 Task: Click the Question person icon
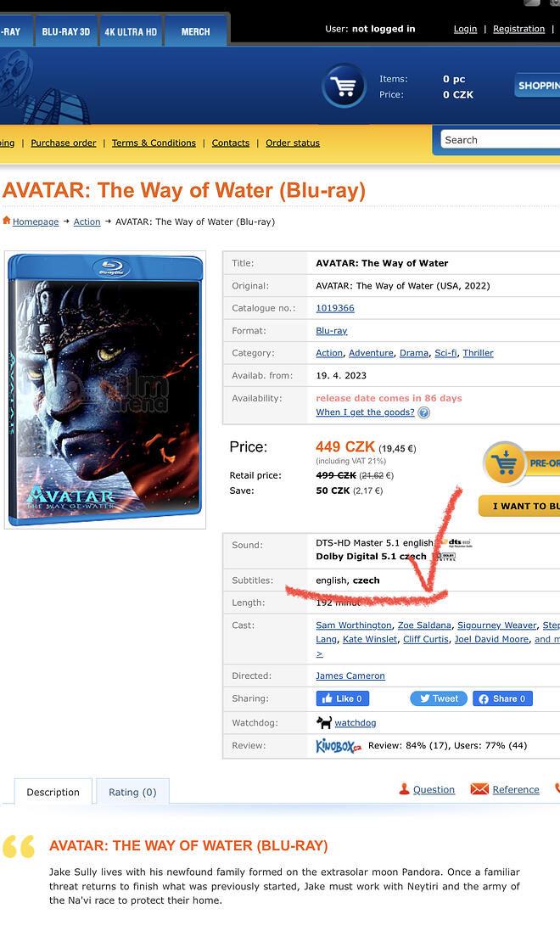pos(405,788)
